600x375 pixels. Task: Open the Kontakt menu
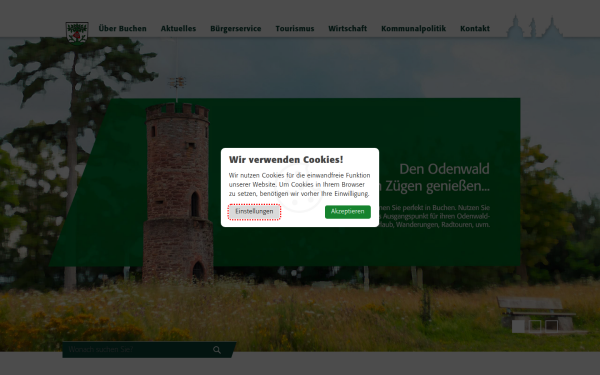[x=475, y=28]
